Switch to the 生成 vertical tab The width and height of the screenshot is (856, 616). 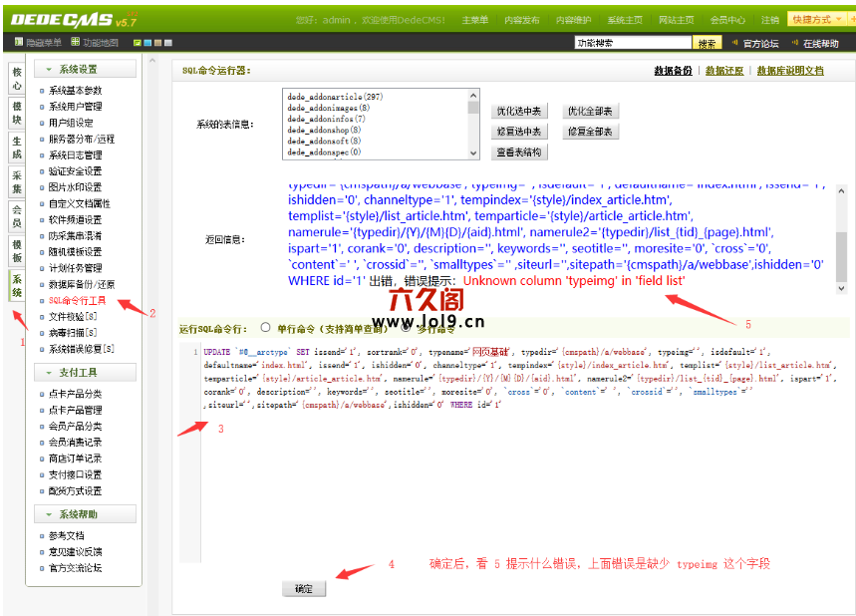17,148
